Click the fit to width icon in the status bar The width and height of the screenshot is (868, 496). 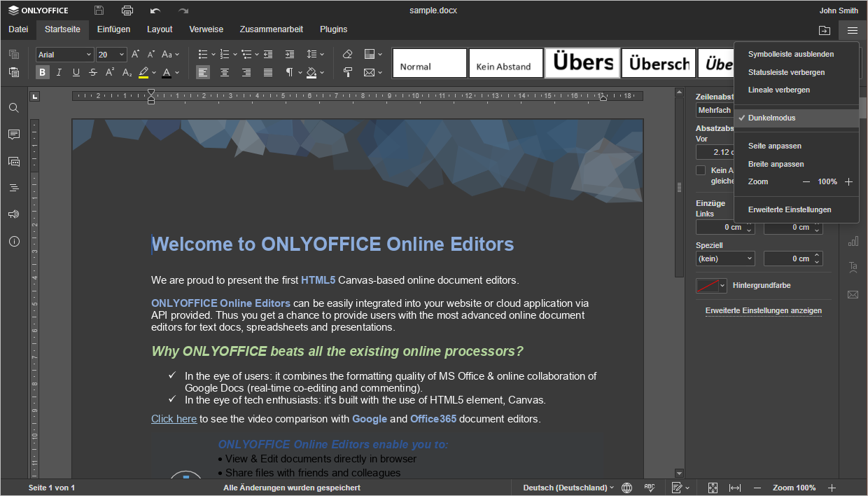(x=735, y=488)
